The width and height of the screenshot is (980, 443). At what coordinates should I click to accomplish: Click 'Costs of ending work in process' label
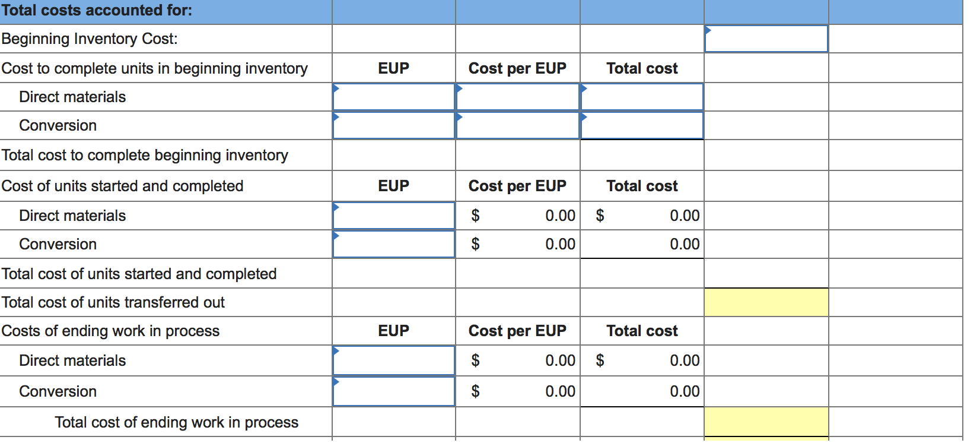[x=110, y=331]
